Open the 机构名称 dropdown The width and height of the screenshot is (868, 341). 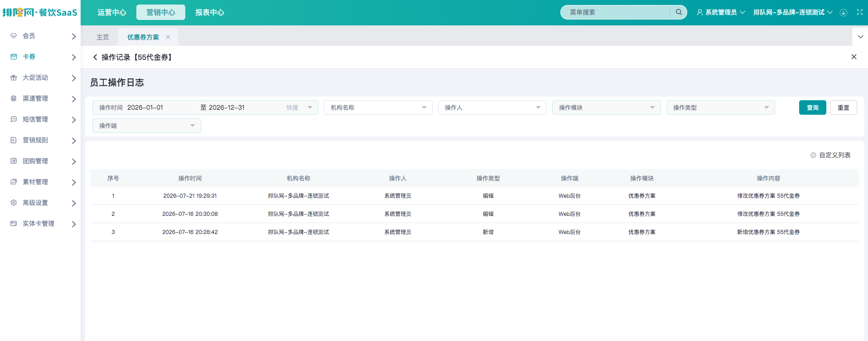coord(378,107)
